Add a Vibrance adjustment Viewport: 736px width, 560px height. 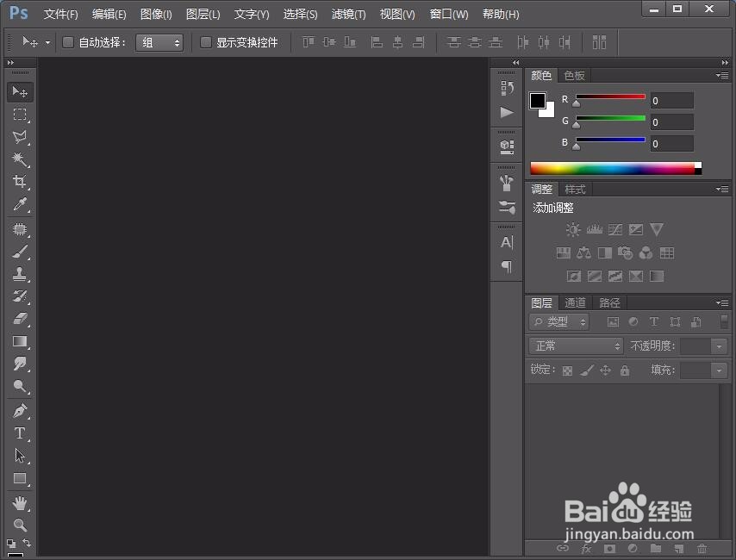click(x=656, y=229)
